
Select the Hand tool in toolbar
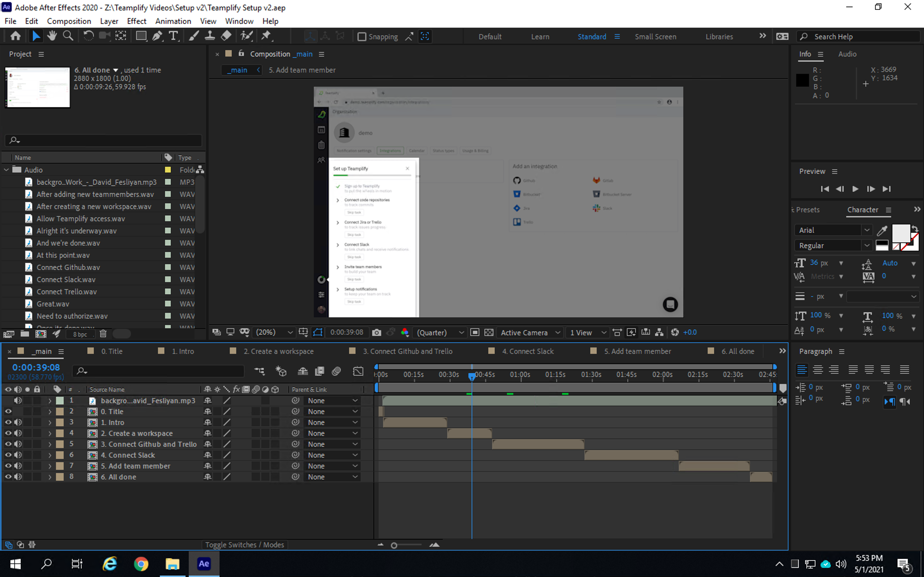(x=52, y=36)
